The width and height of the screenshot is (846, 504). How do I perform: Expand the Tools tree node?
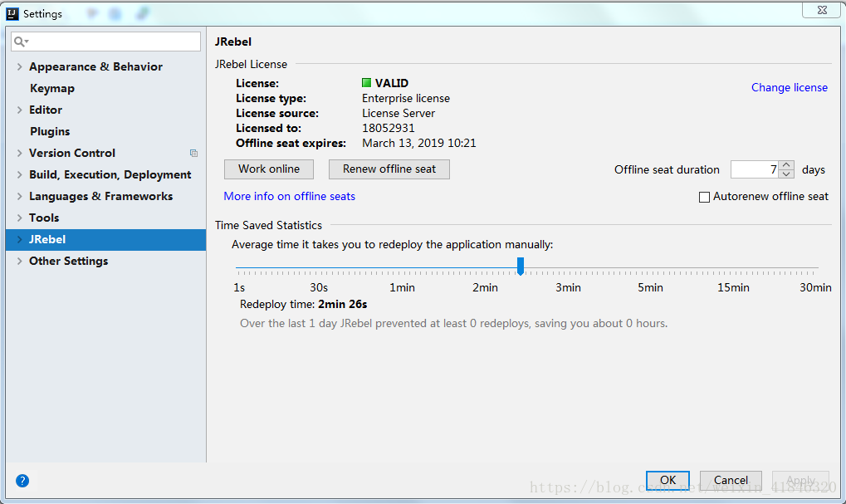[x=19, y=218]
